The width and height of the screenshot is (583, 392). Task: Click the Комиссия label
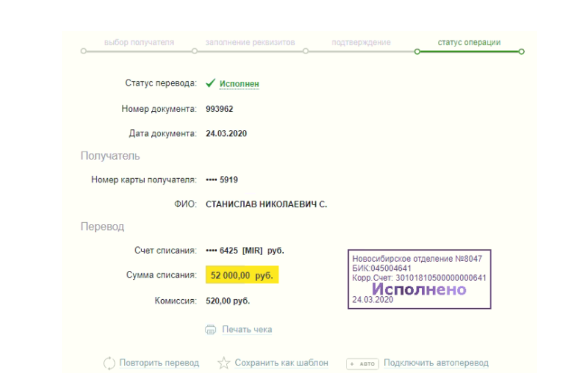click(x=175, y=301)
